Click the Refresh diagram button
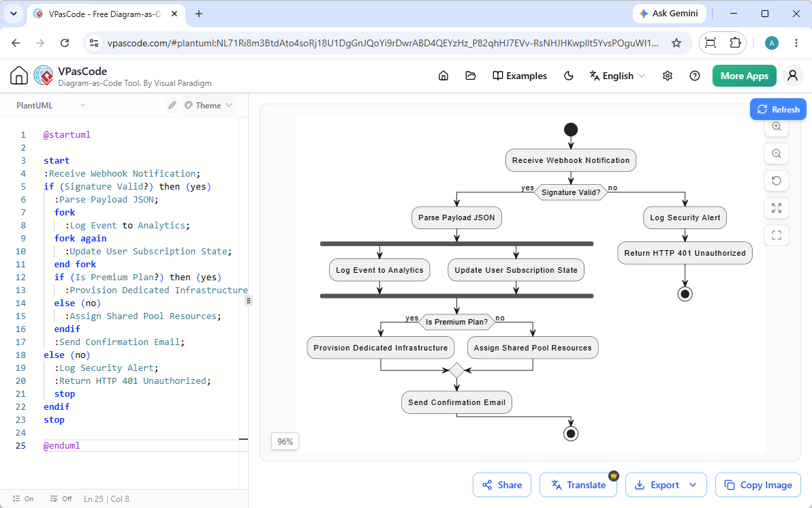812x508 pixels. pyautogui.click(x=778, y=109)
